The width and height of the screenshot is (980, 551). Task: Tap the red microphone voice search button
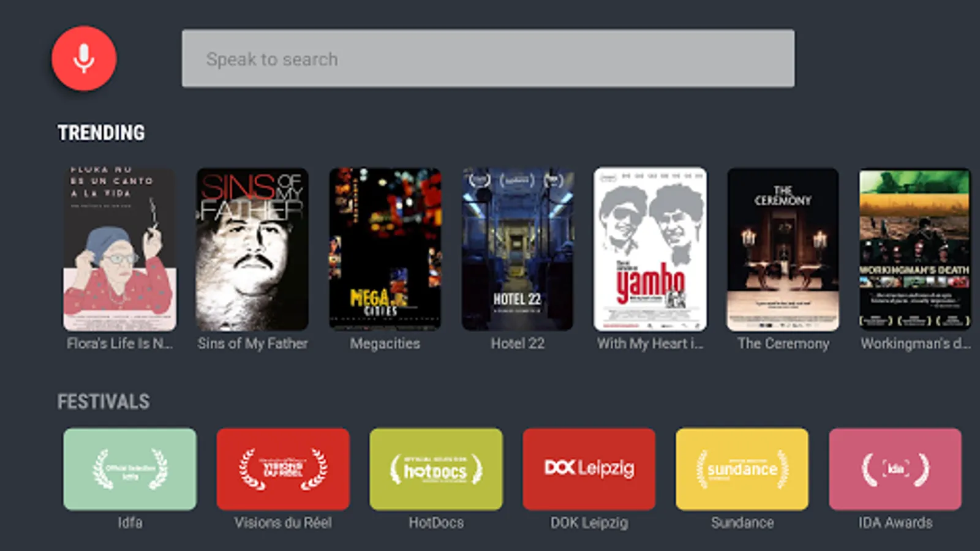84,59
